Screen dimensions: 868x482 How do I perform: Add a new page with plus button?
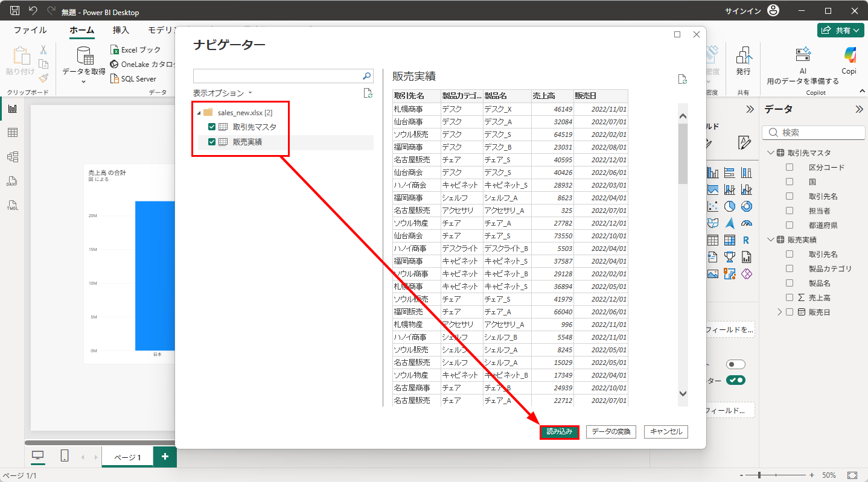[x=165, y=457]
